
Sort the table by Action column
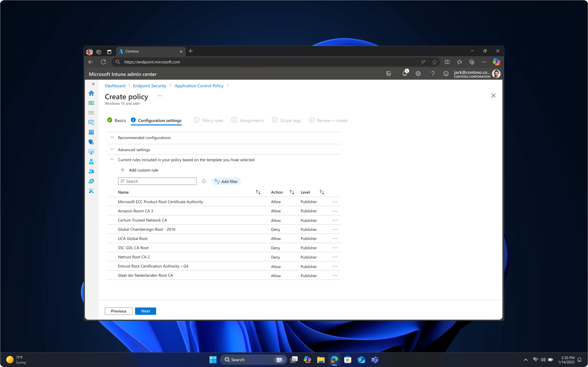(x=292, y=192)
